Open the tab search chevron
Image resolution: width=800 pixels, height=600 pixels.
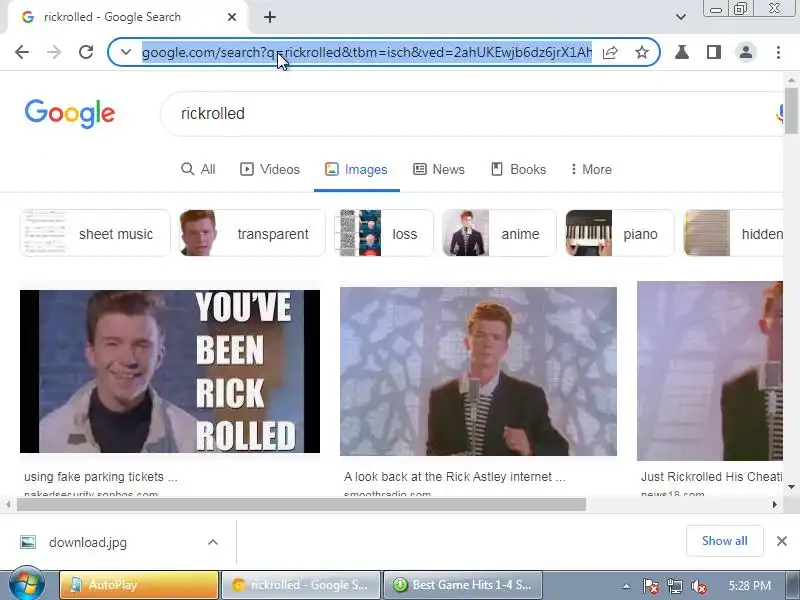click(x=681, y=17)
